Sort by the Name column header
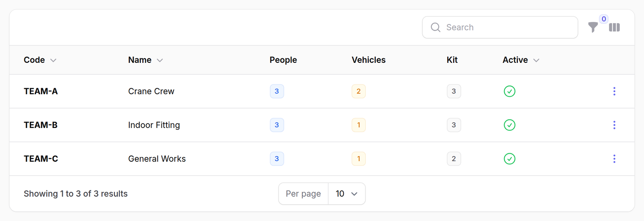The image size is (644, 221). pos(145,60)
